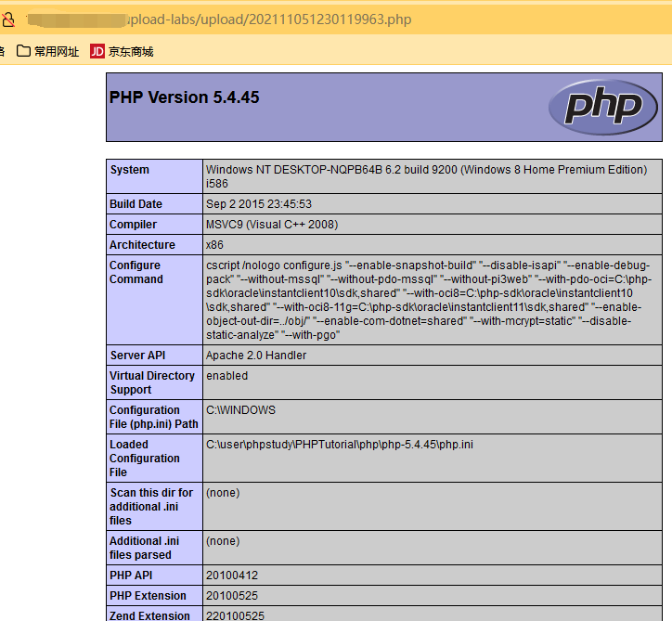
Task: Click the PHP Extension row label
Action: point(148,596)
